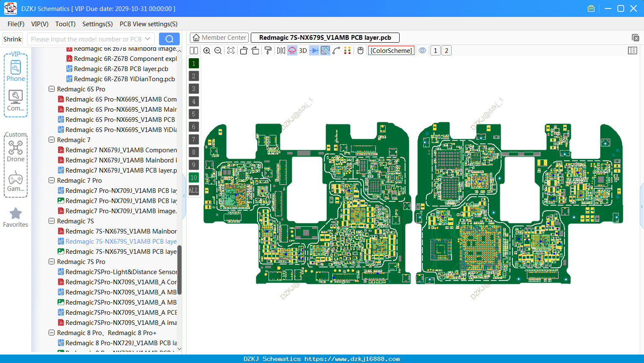Collapse Redmagic 7 folder

pyautogui.click(x=52, y=140)
